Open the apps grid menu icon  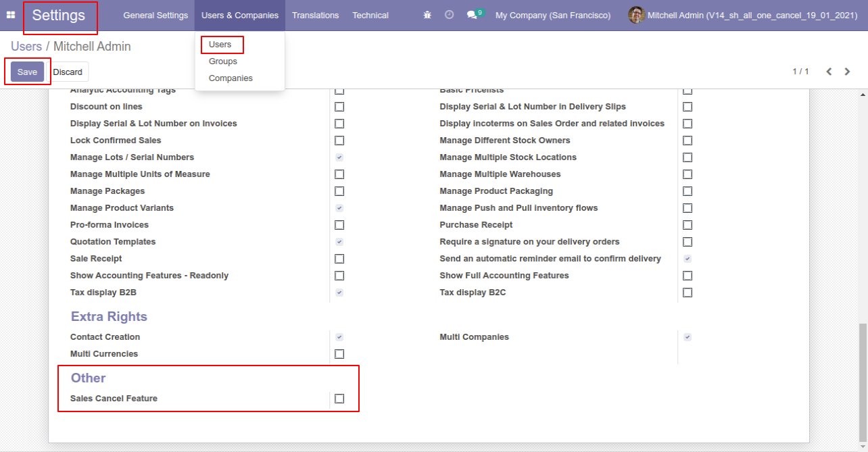11,15
